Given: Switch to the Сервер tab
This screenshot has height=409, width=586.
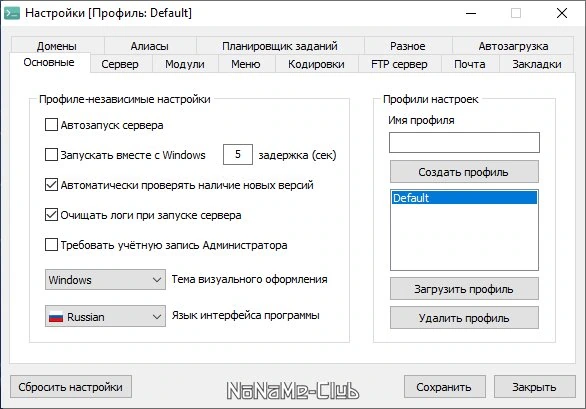Looking at the screenshot, I should tap(120, 64).
